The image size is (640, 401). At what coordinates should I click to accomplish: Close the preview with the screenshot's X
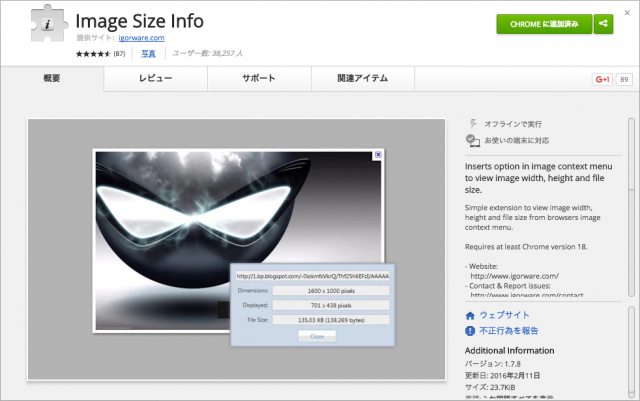[x=377, y=155]
